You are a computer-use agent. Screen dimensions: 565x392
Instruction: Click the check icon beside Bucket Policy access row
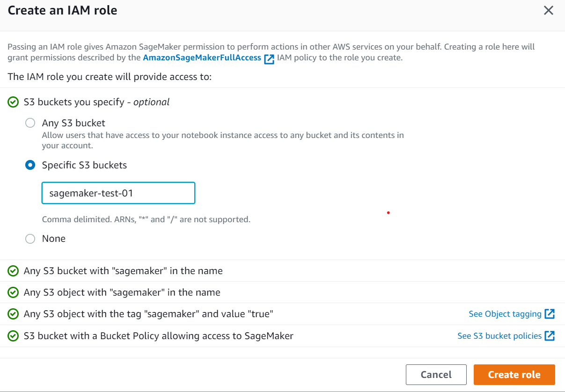tap(13, 335)
